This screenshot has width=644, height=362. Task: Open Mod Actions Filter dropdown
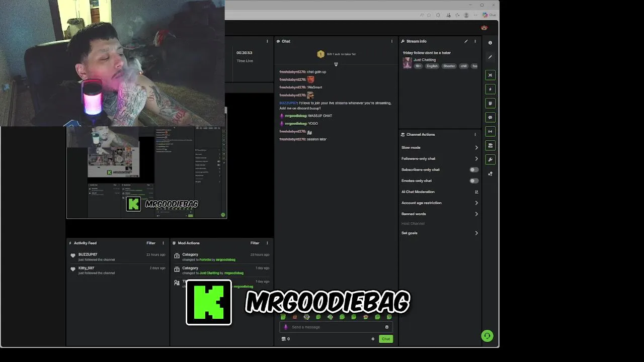coord(255,243)
